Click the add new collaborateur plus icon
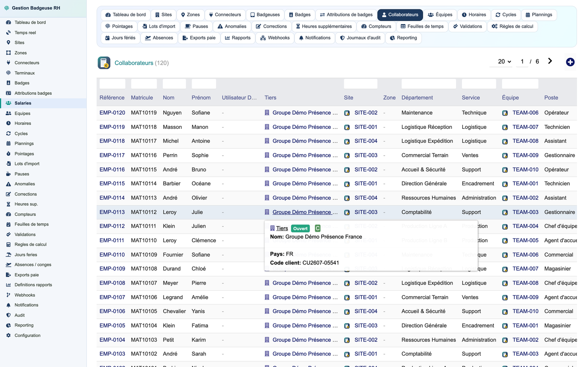 570,62
